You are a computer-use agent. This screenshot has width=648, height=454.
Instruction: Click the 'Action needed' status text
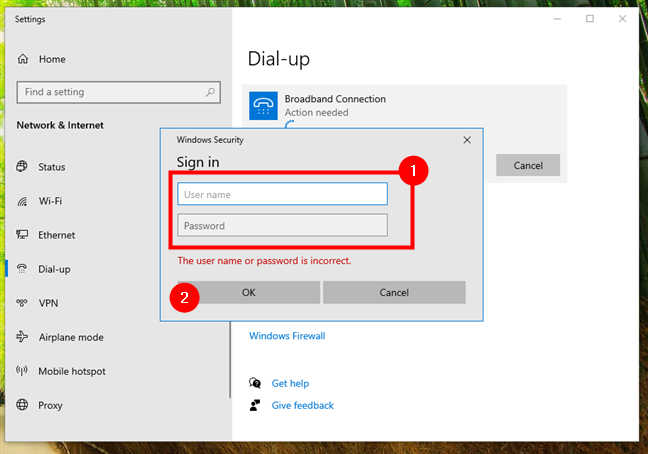[x=317, y=112]
